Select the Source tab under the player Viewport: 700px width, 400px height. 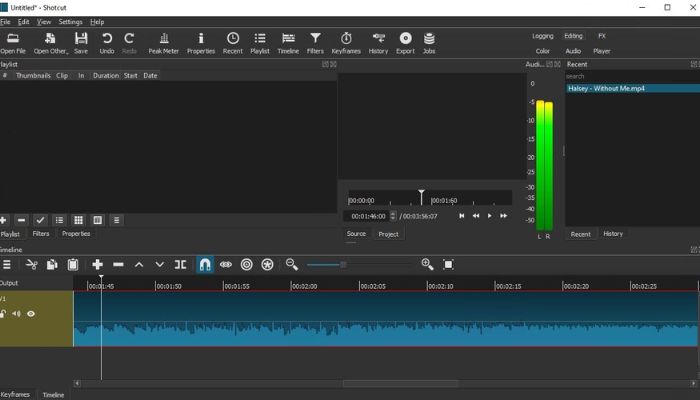[x=356, y=234]
